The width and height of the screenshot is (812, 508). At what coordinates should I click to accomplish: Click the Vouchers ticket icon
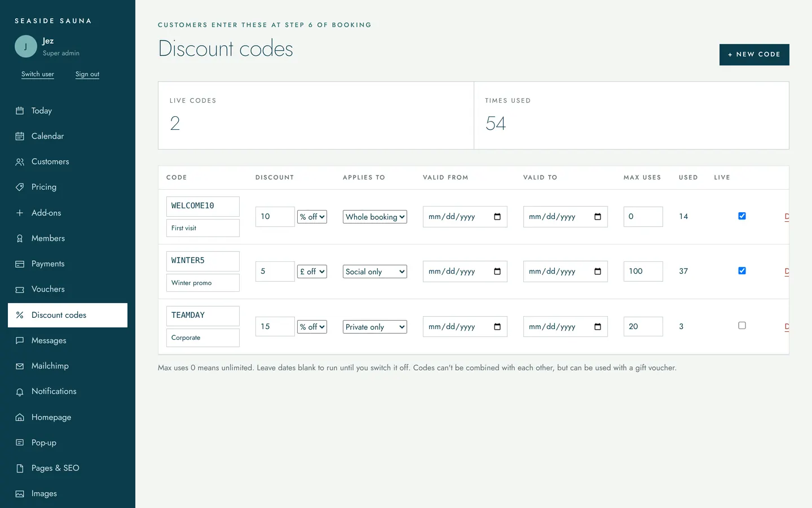(20, 290)
